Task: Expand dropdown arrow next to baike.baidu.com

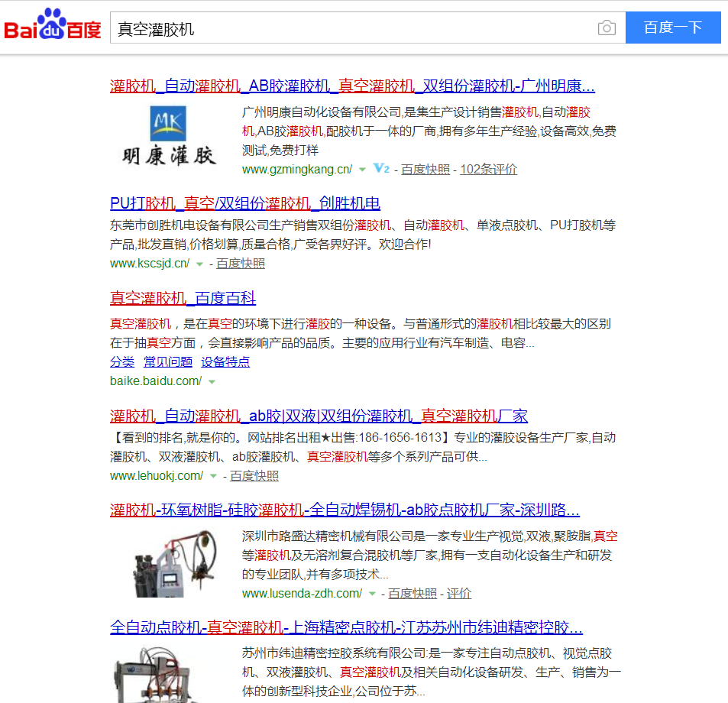Action: [212, 381]
